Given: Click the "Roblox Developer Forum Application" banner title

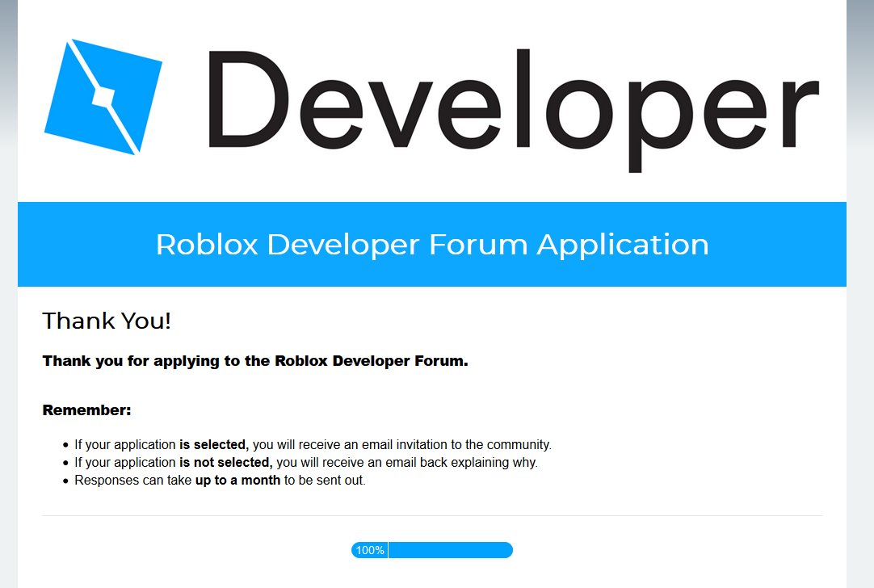Looking at the screenshot, I should click(x=432, y=245).
